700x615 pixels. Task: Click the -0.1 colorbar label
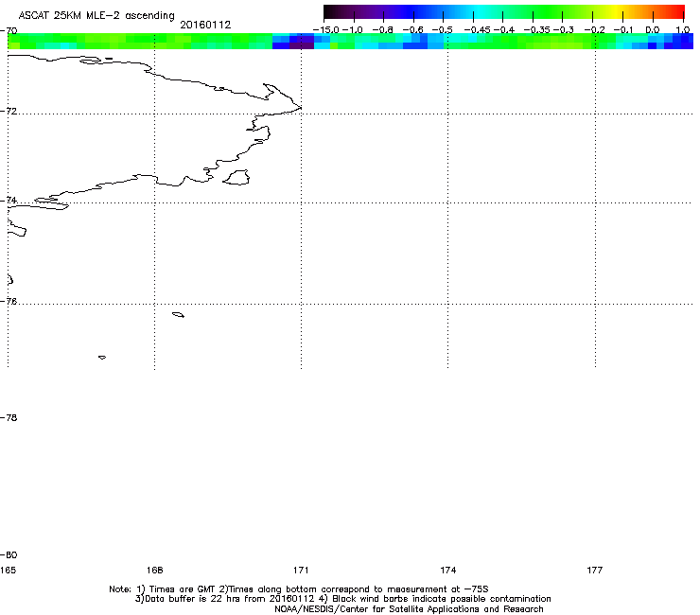(x=624, y=30)
